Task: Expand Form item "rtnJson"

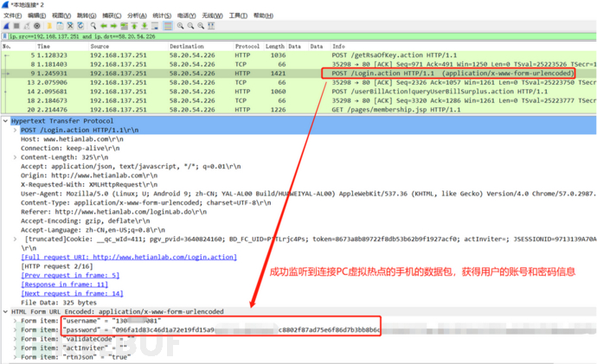Action: [x=15, y=358]
